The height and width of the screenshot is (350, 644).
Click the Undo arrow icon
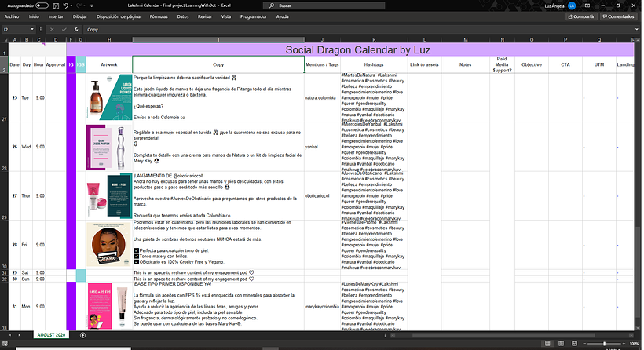coord(66,5)
